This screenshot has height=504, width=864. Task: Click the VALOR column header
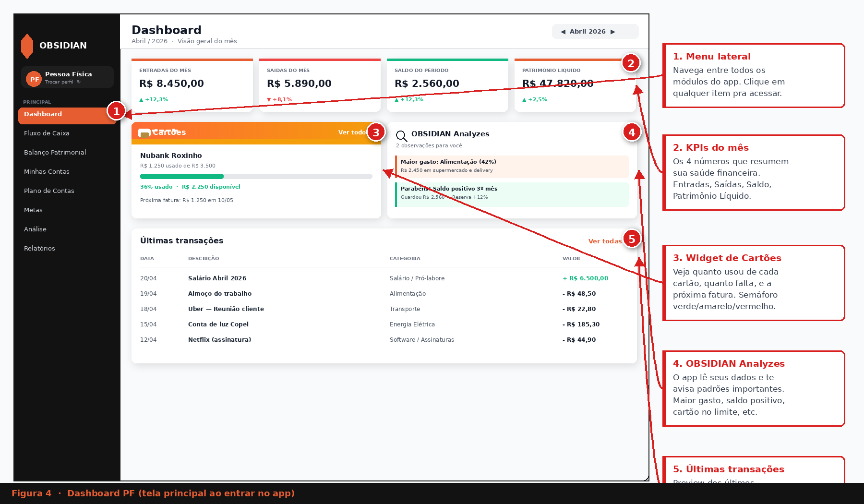point(571,259)
